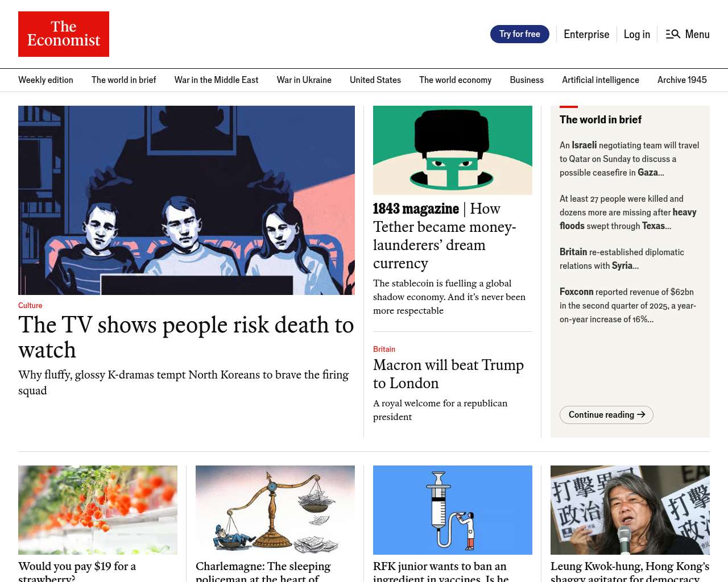Go to War in Ukraine section
Viewport: 728px width, 582px height.
304,80
